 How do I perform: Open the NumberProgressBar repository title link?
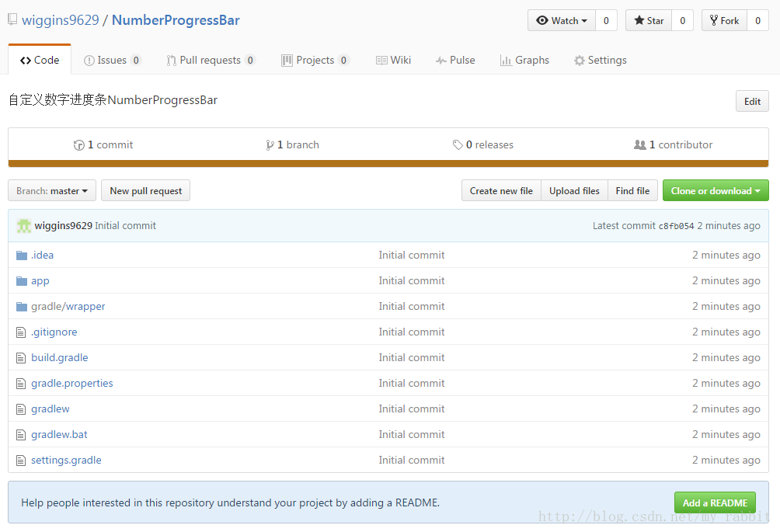pyautogui.click(x=176, y=20)
